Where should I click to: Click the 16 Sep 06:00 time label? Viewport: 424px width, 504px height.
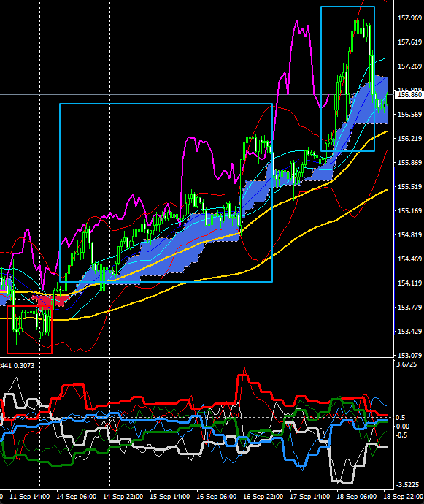coord(216,496)
